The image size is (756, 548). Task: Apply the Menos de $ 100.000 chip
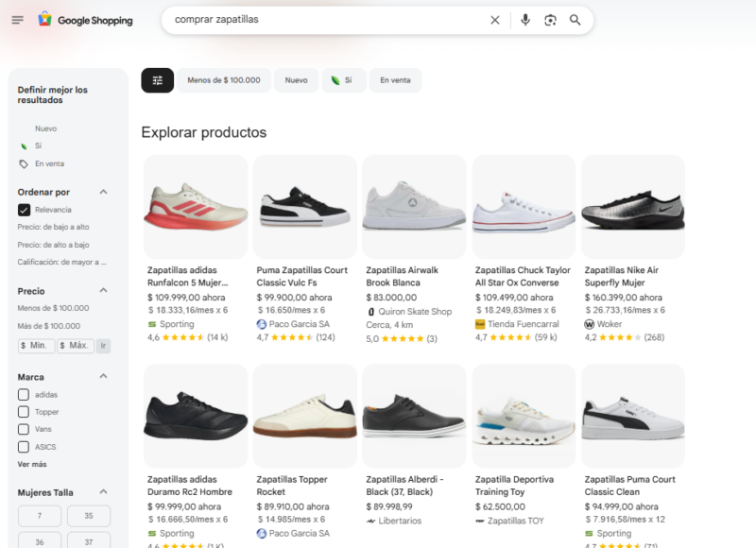(224, 80)
